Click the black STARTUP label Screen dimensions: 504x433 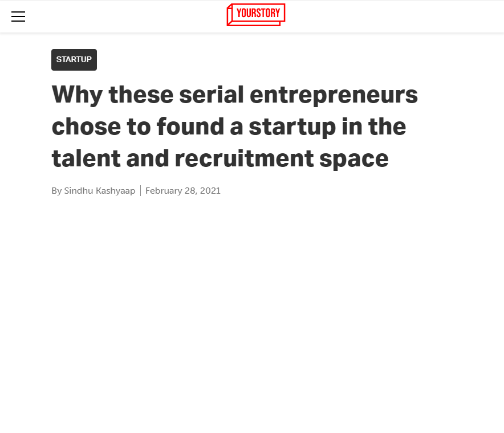tap(74, 59)
